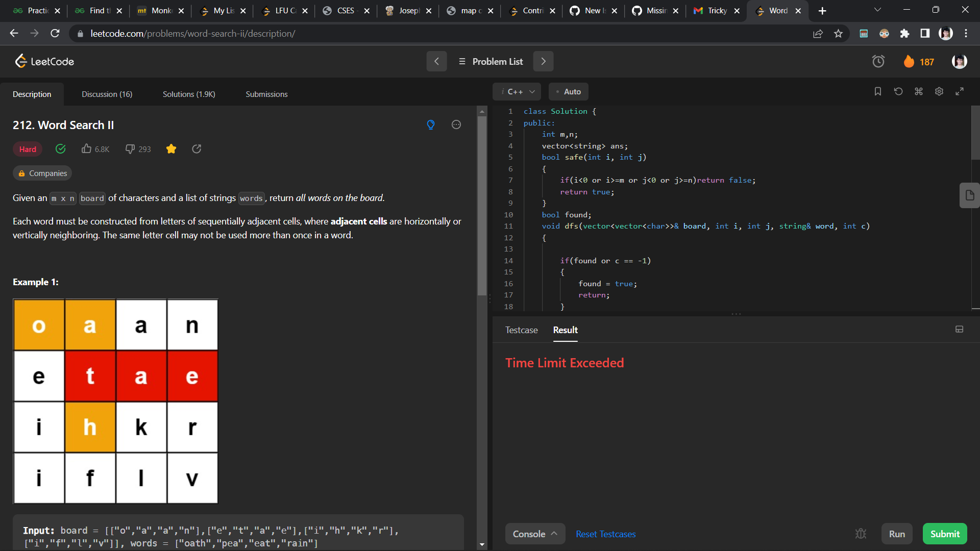Toggle the favorite star on the problem
This screenshot has width=980, height=551.
[x=171, y=149]
